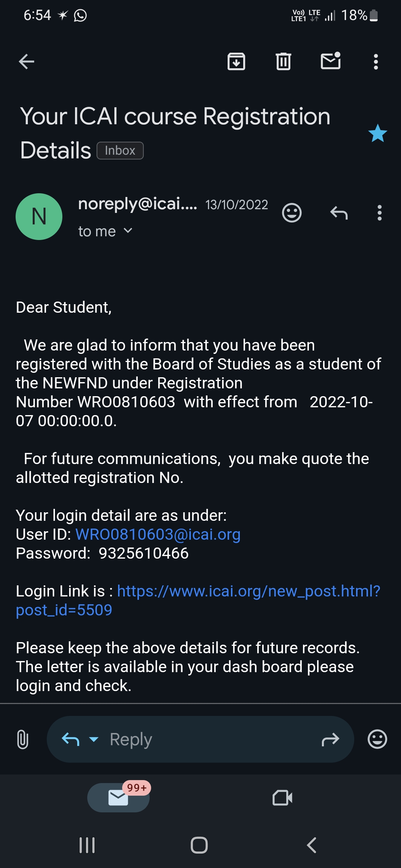This screenshot has width=401, height=868.
Task: Mark the email as unread
Action: (330, 61)
